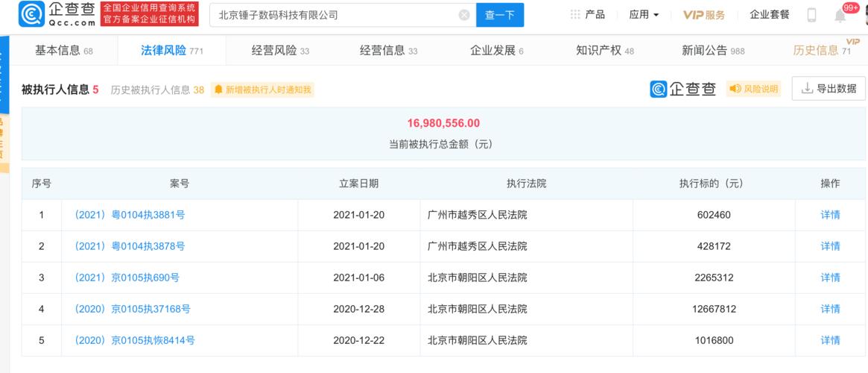Click the 执行标的（元） column header
868x373 pixels.
(x=714, y=184)
